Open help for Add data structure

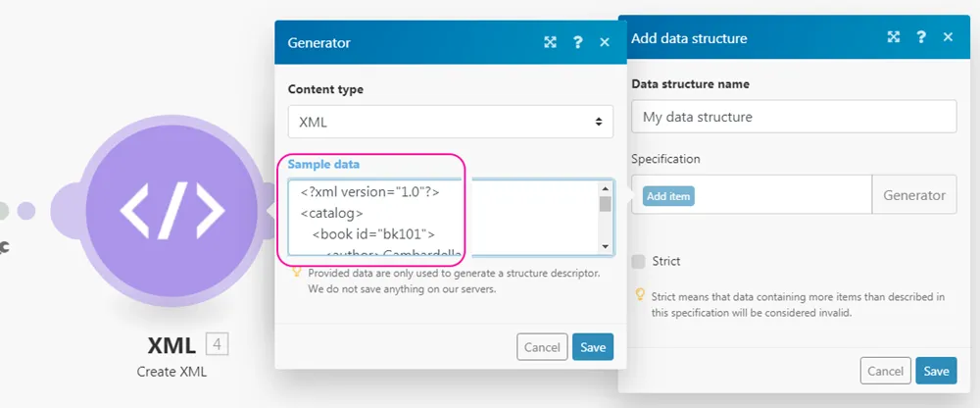(x=921, y=37)
